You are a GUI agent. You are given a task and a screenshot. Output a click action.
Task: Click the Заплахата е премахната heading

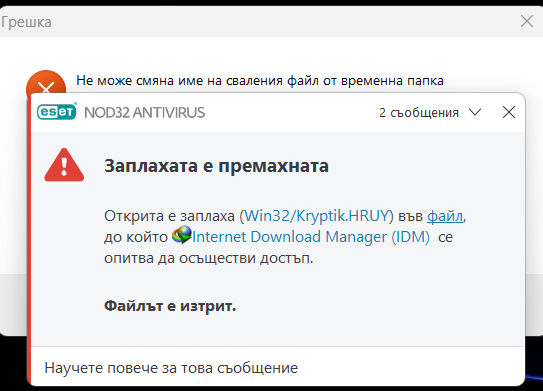click(216, 166)
